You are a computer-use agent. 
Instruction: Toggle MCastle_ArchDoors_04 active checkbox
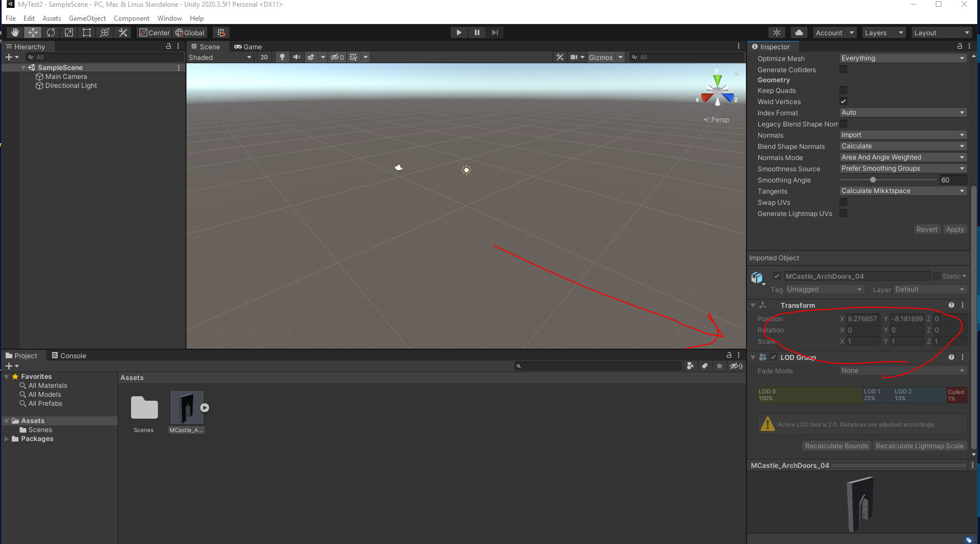click(777, 276)
